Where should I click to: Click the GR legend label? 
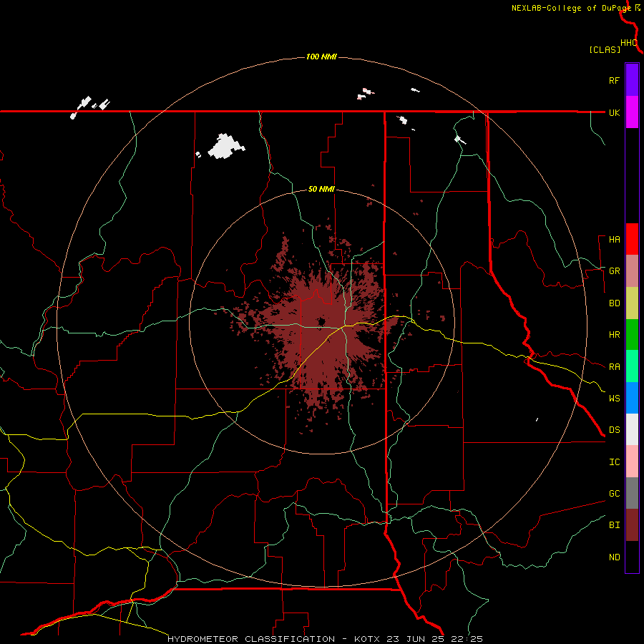pyautogui.click(x=614, y=271)
